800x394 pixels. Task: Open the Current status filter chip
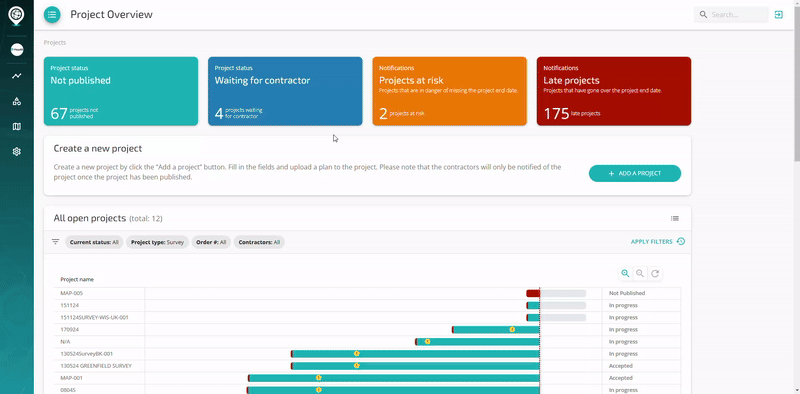(x=94, y=242)
